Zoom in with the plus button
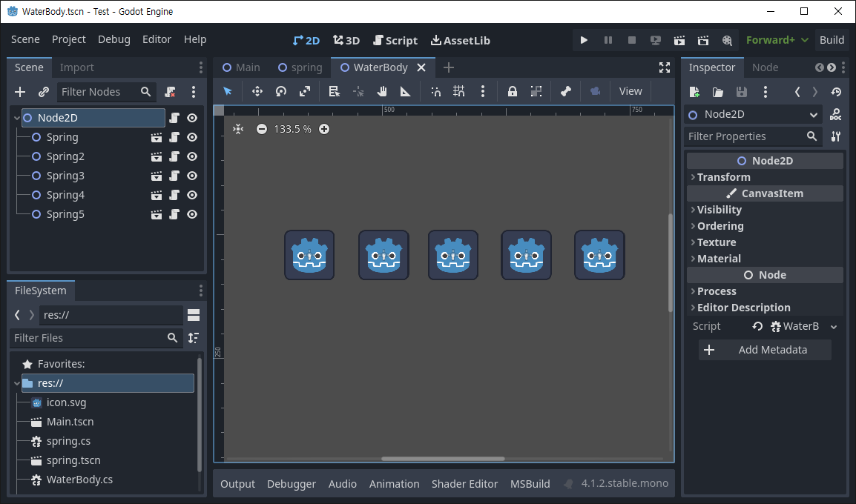 click(324, 129)
